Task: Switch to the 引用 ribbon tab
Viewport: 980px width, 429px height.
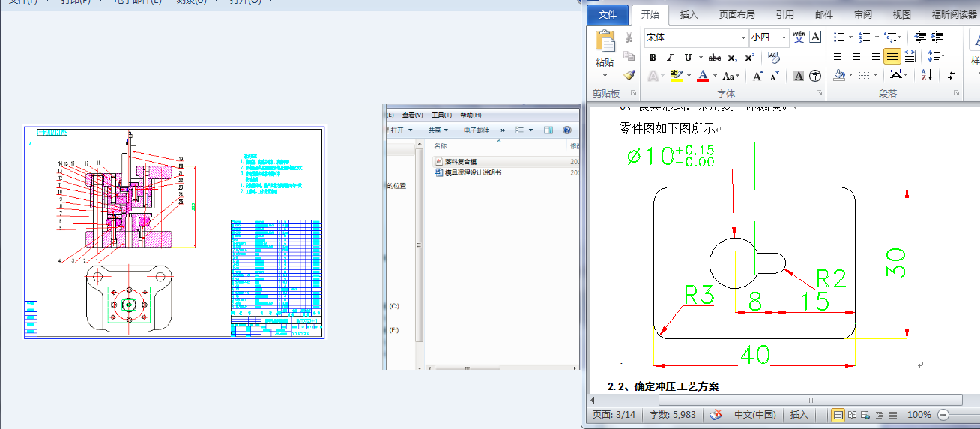Action: pyautogui.click(x=785, y=14)
